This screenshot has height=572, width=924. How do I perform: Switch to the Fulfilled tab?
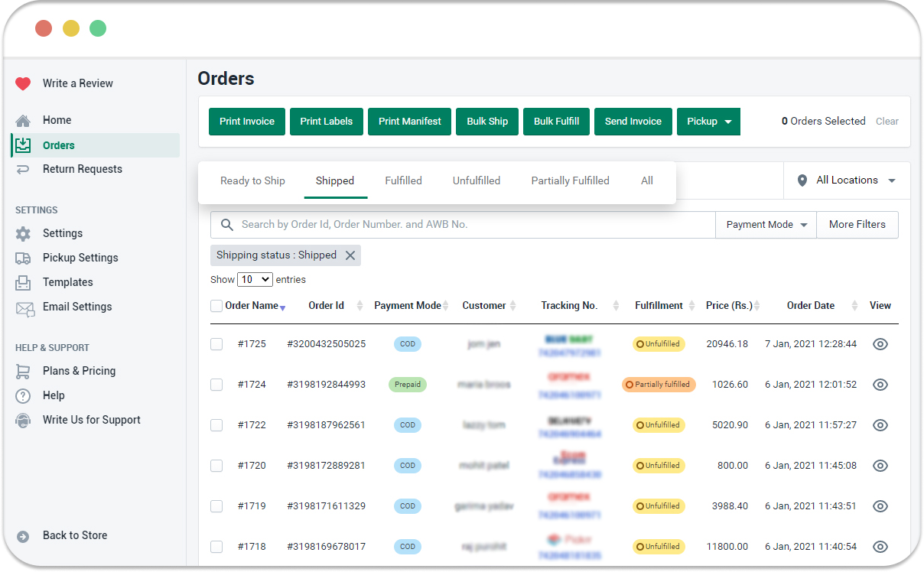click(x=403, y=180)
